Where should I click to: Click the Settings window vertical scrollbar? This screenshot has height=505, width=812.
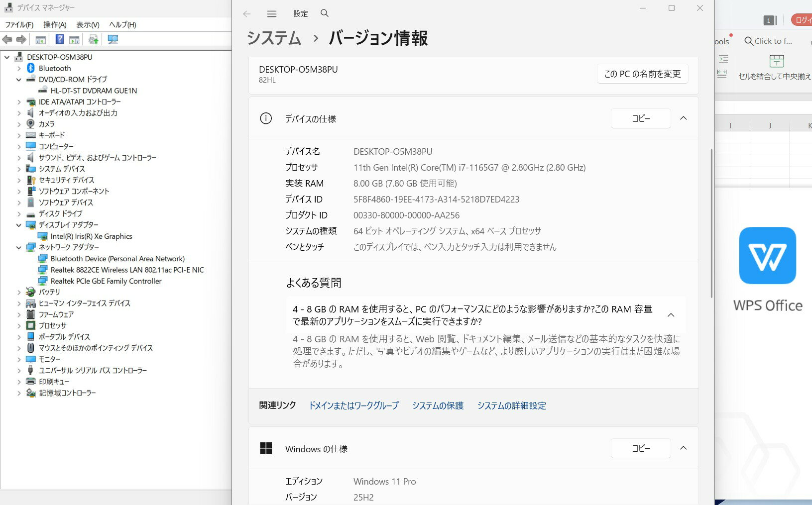tap(711, 224)
